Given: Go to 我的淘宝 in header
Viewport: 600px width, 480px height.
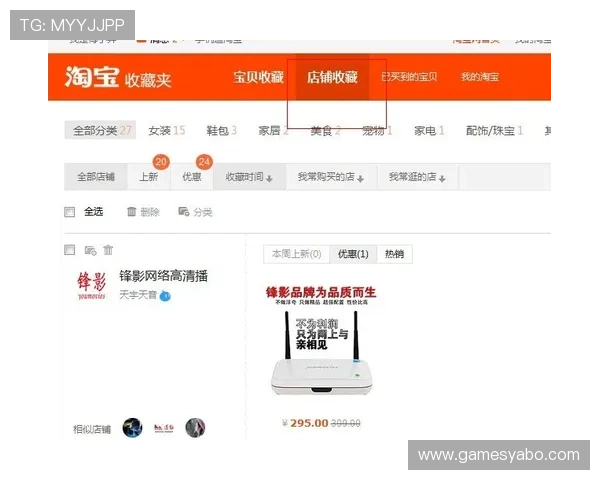Looking at the screenshot, I should pyautogui.click(x=480, y=77).
